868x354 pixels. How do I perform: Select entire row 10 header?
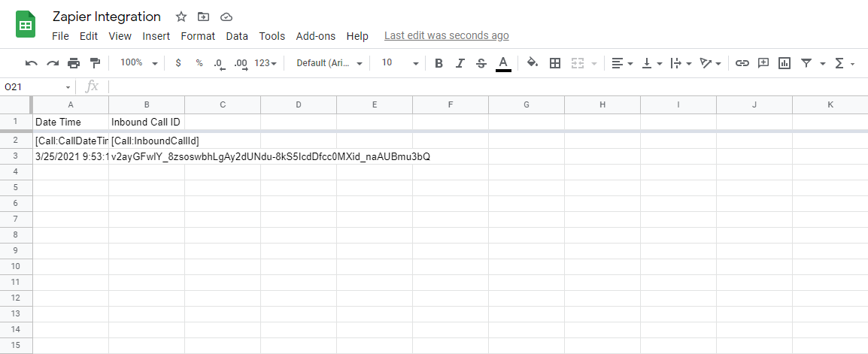click(x=16, y=266)
